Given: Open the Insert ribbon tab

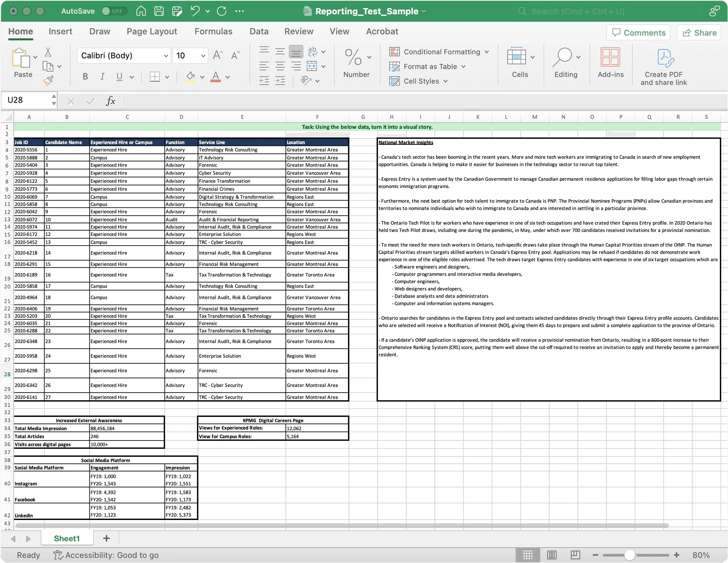Looking at the screenshot, I should 60,31.
